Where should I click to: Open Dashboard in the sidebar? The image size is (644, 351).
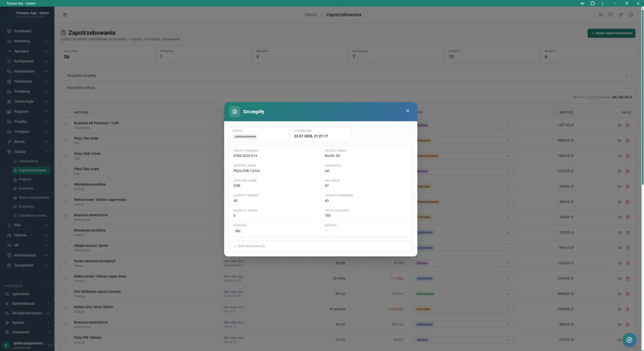coord(27,31)
